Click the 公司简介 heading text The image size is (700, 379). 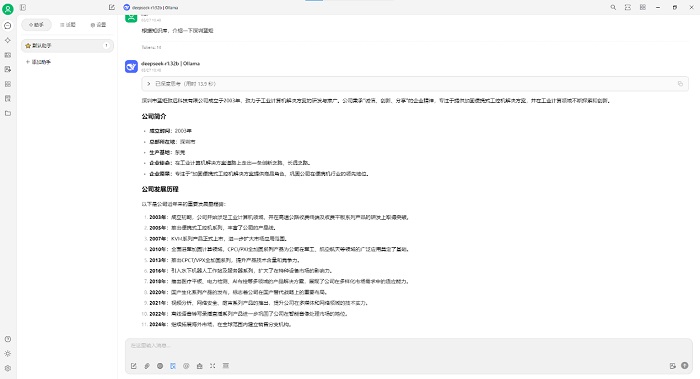click(x=154, y=116)
